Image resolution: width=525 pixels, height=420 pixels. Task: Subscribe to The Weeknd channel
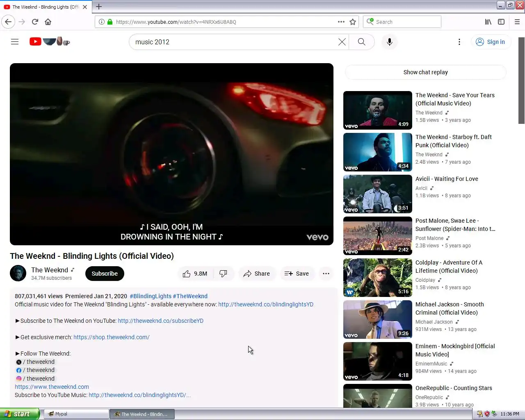coord(105,274)
